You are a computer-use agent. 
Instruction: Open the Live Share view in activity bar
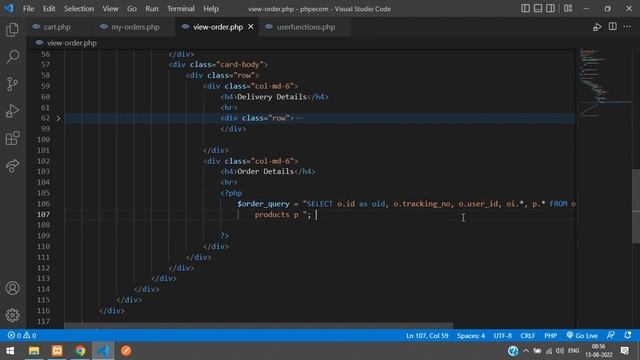pos(12,165)
